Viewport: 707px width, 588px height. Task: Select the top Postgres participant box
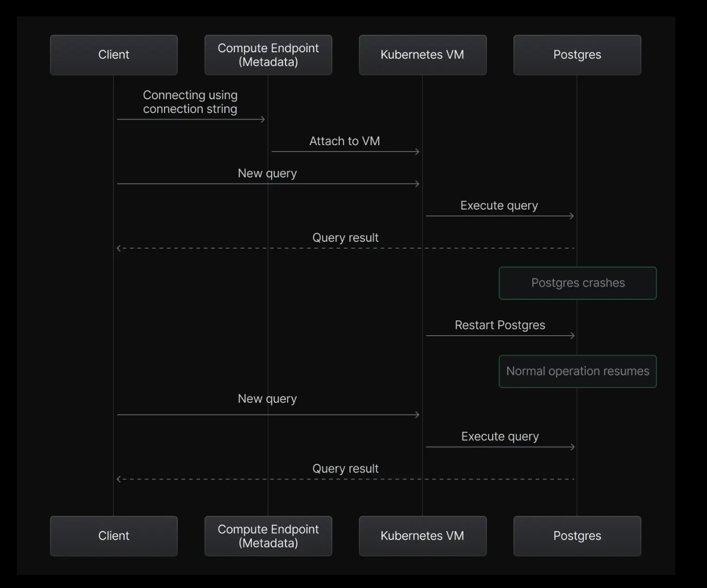click(x=577, y=55)
